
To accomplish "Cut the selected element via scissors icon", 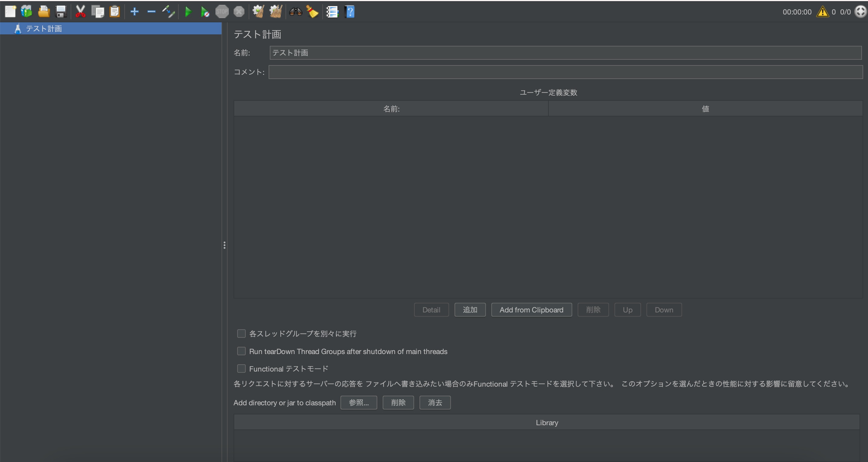I will pyautogui.click(x=80, y=11).
